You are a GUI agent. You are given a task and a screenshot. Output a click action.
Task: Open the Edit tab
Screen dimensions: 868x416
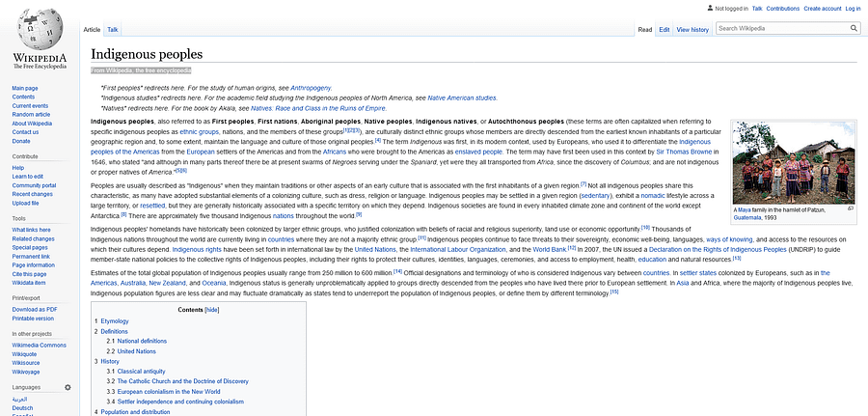[665, 30]
